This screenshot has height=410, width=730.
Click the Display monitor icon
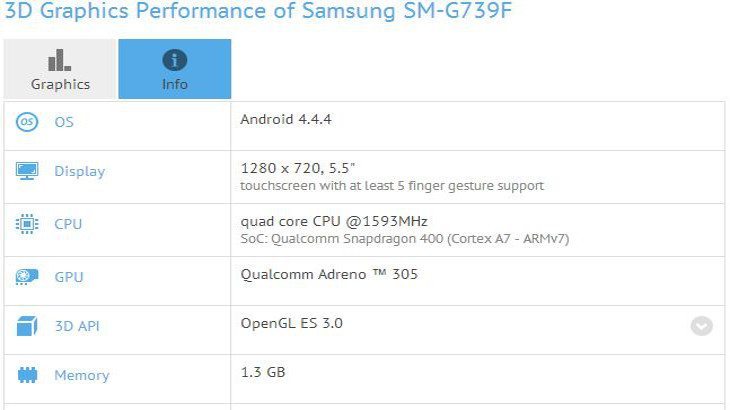point(27,171)
